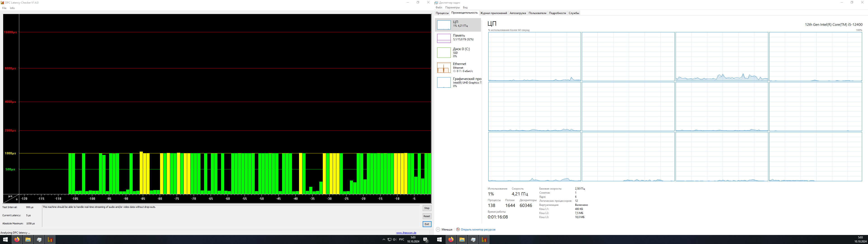Switch to the Автозагрузка tab
Screen dimensions: 868x244
[x=518, y=13]
